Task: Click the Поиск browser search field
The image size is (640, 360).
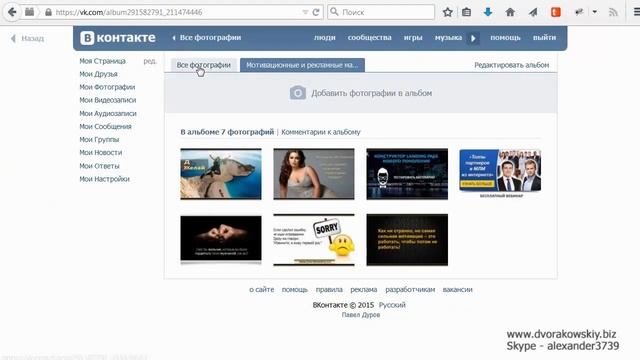Action: coord(381,12)
